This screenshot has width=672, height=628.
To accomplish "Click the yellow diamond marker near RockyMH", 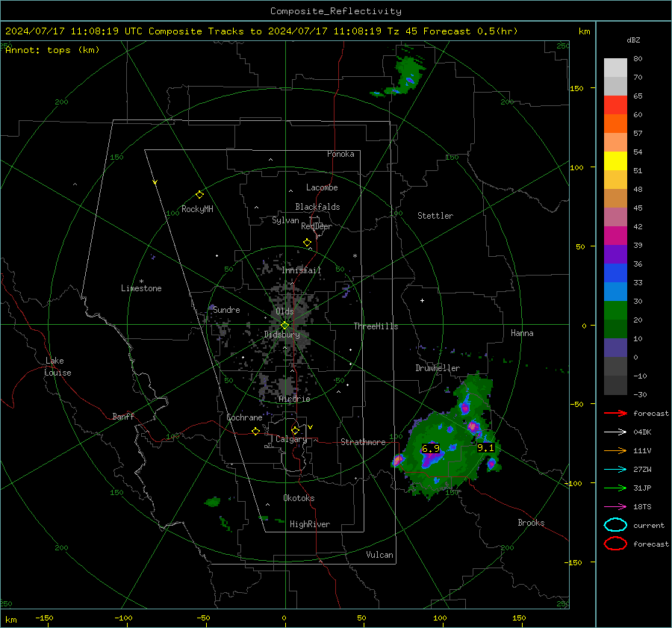I will click(199, 195).
